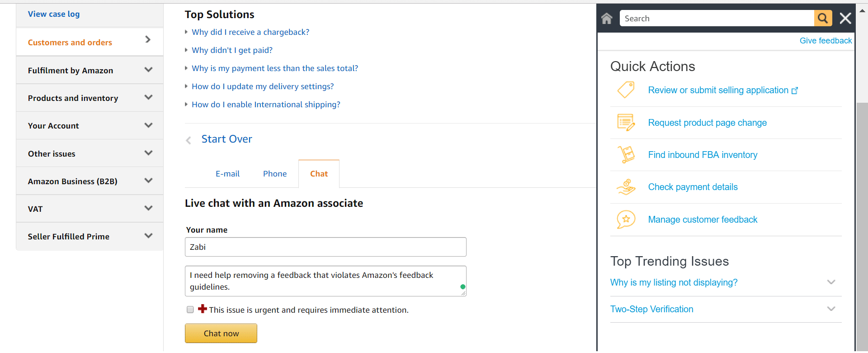Click the Your name input field
Image resolution: width=868 pixels, height=353 pixels.
coord(325,247)
